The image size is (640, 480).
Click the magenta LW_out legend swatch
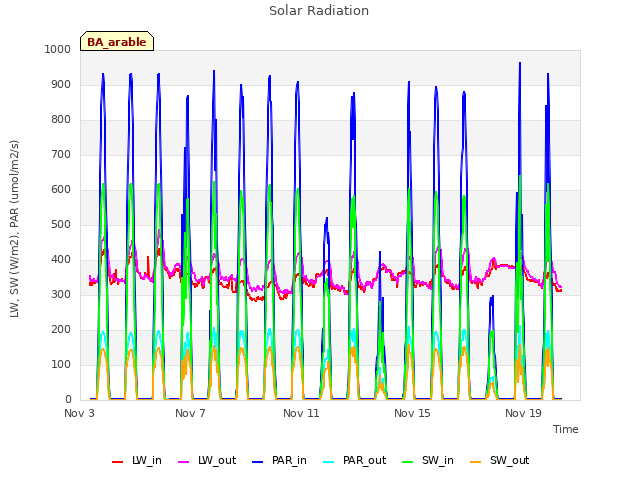(184, 462)
